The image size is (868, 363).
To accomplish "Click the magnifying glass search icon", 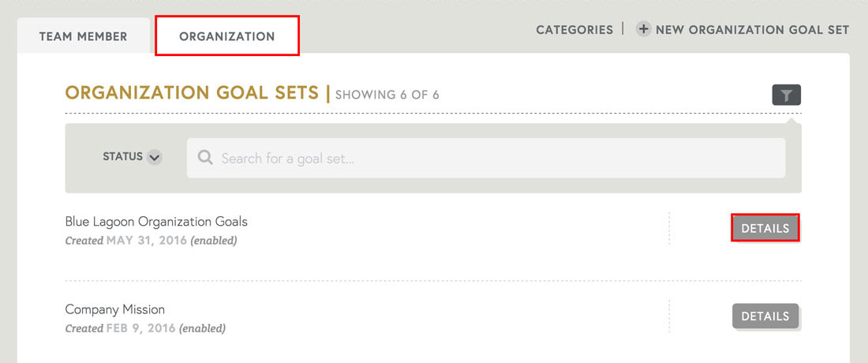I will click(205, 158).
